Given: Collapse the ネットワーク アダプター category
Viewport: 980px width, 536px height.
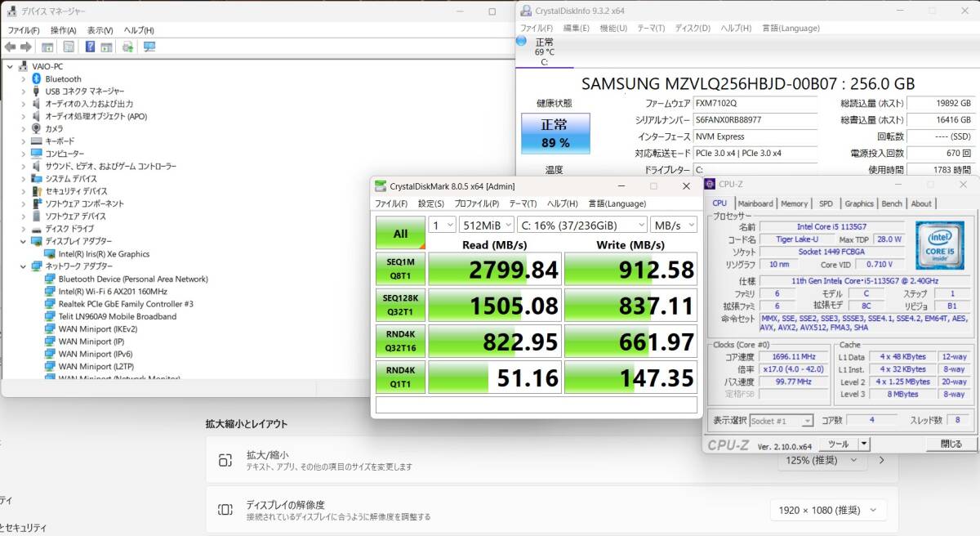Looking at the screenshot, I should click(x=23, y=266).
